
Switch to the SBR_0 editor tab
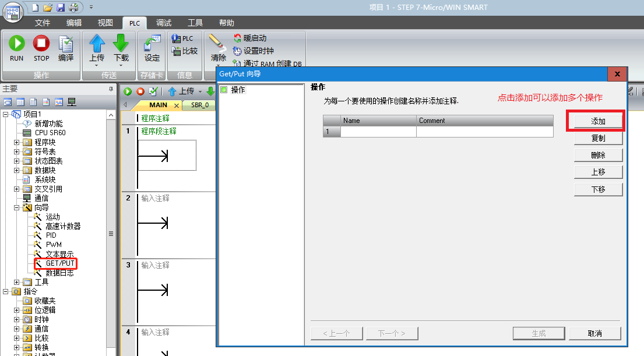(x=200, y=105)
